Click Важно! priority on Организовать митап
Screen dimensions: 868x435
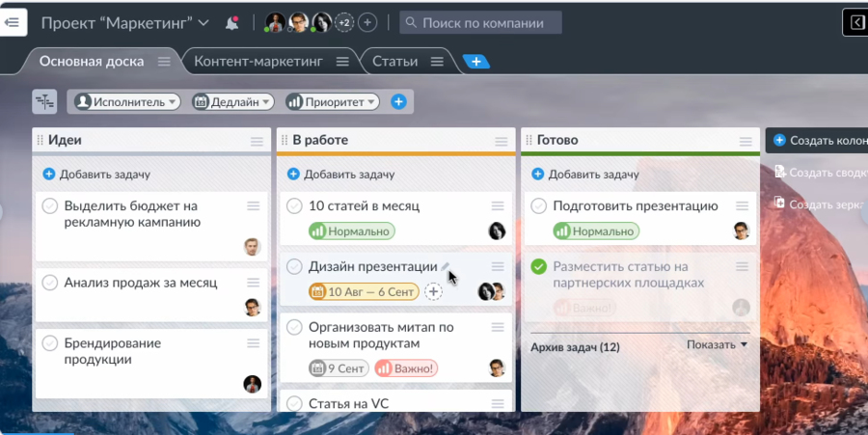(x=406, y=368)
